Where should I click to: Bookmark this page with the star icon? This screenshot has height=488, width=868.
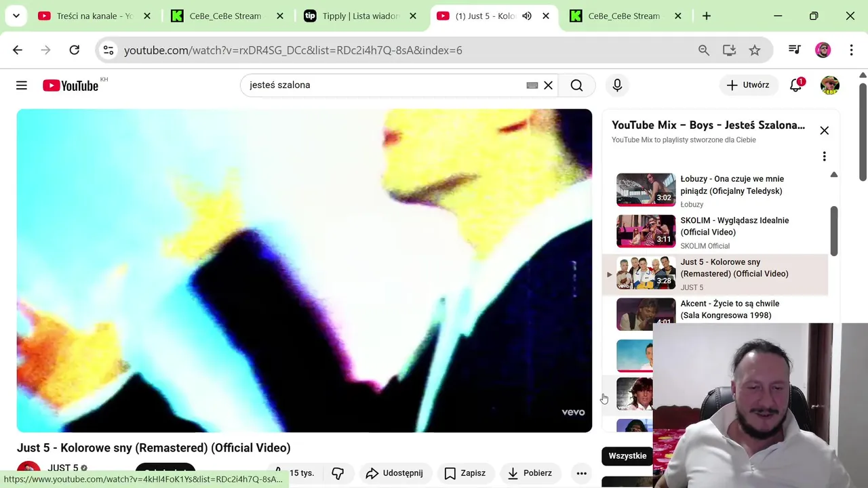(x=755, y=49)
